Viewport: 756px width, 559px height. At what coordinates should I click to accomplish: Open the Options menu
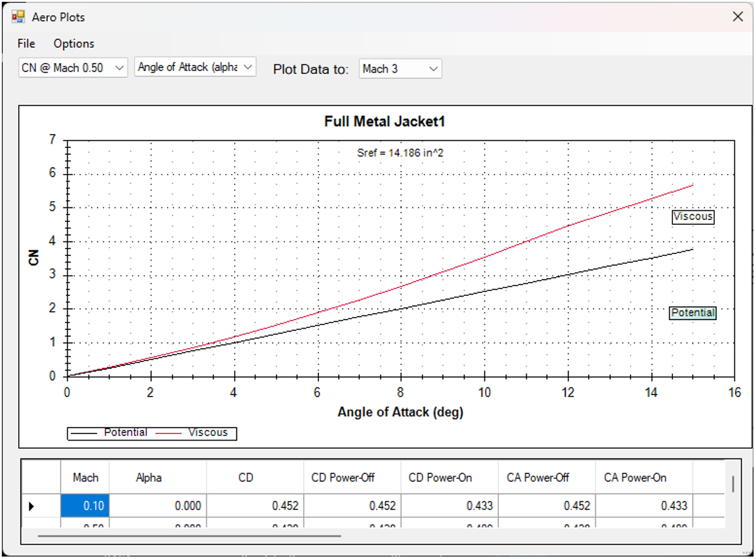(73, 44)
